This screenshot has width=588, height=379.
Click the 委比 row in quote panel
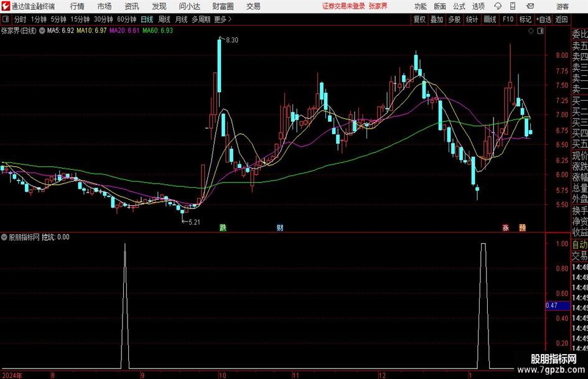pos(580,34)
